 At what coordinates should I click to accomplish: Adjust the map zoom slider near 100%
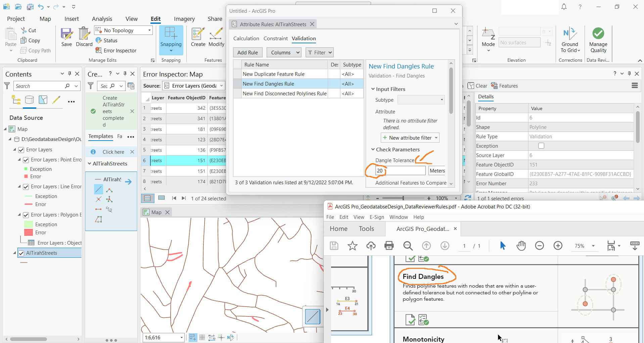click(x=403, y=198)
